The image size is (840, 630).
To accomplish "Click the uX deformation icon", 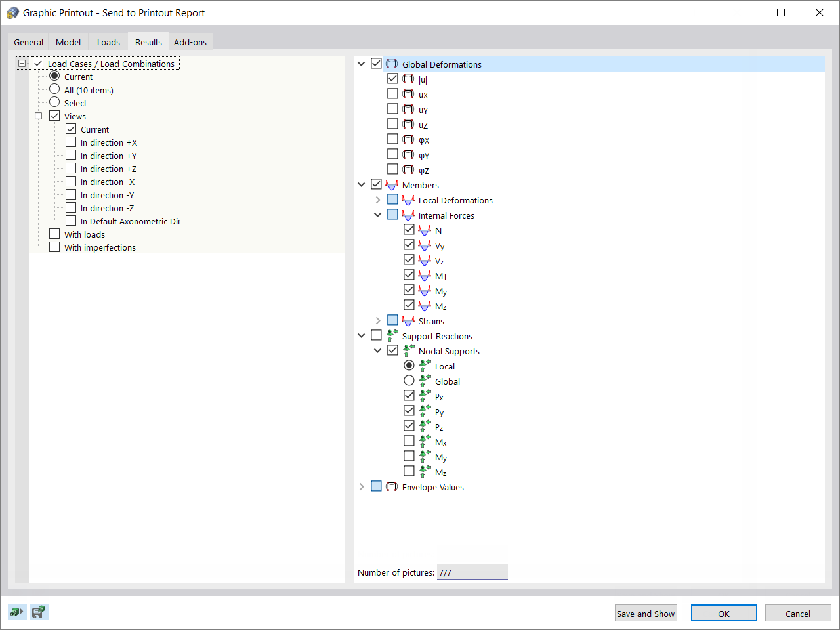I will (408, 94).
